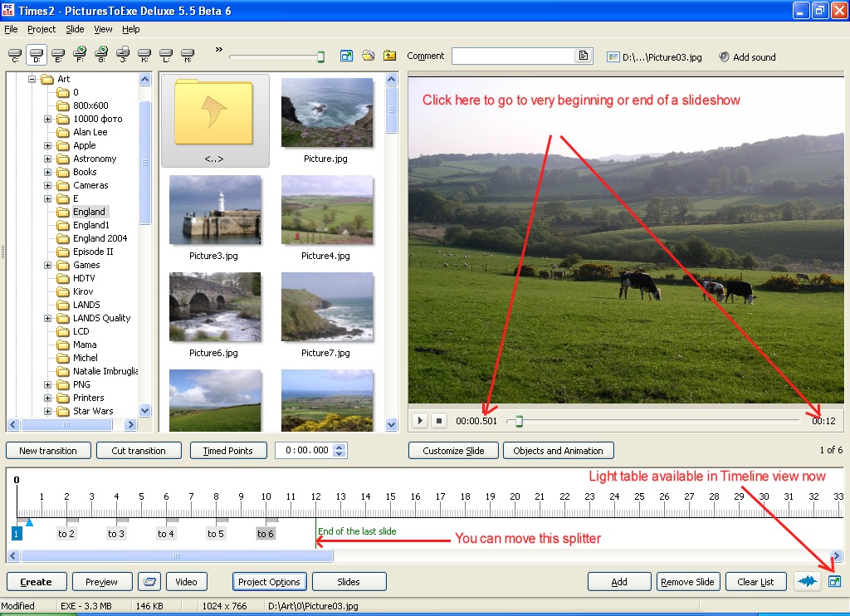Open the comment editor icon
Screen dimensions: 850x616
(584, 56)
